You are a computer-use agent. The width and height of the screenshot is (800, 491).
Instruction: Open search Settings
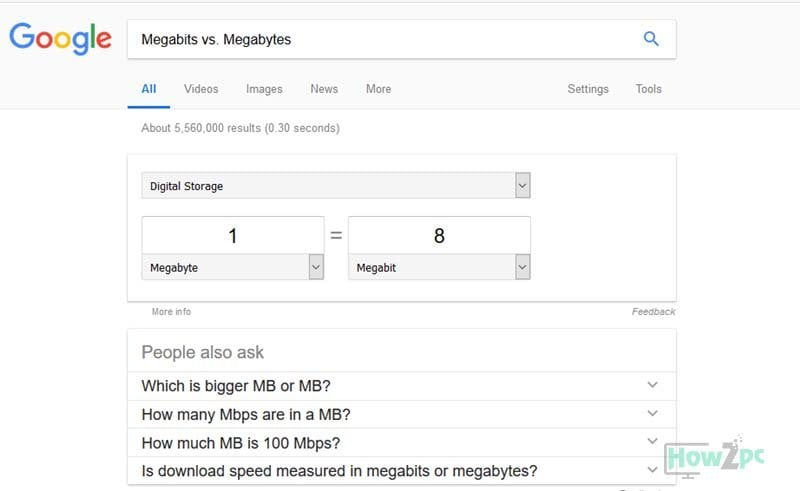pyautogui.click(x=588, y=89)
